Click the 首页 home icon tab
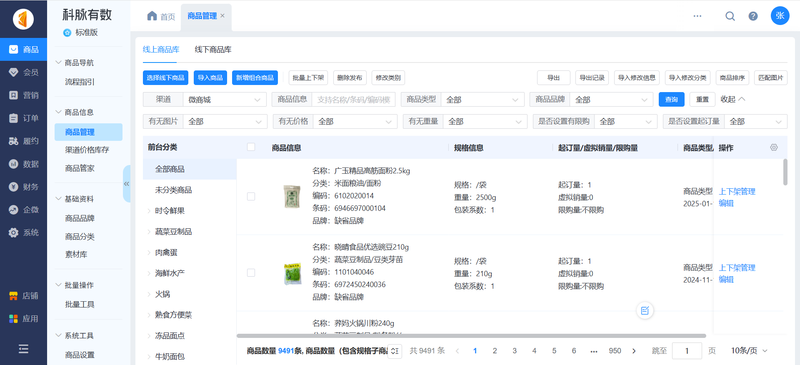 pos(161,16)
